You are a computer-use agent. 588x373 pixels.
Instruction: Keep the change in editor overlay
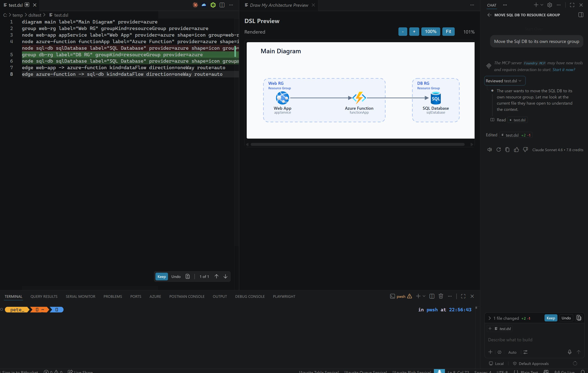pos(161,276)
